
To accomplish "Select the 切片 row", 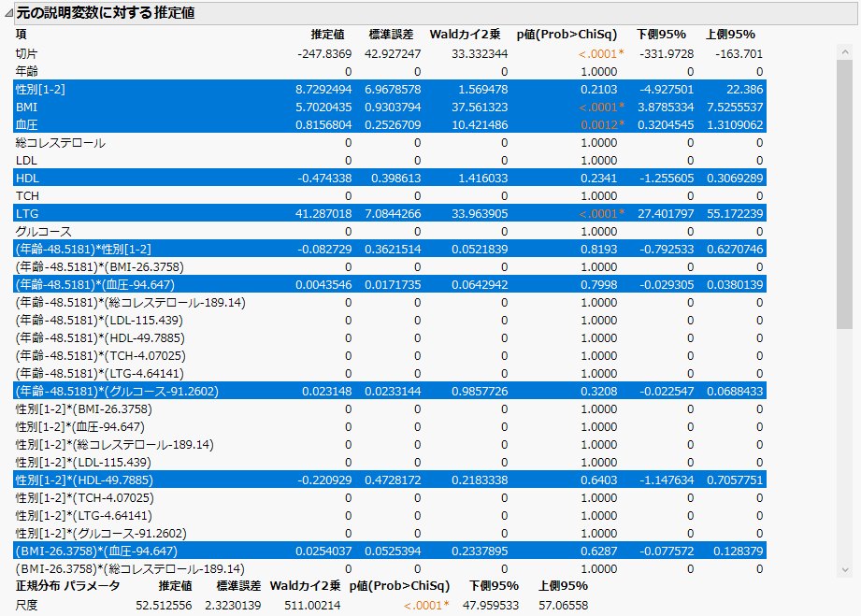I will [390, 54].
